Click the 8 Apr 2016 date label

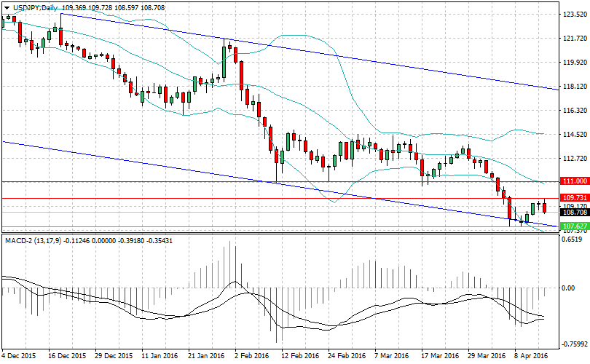click(531, 356)
